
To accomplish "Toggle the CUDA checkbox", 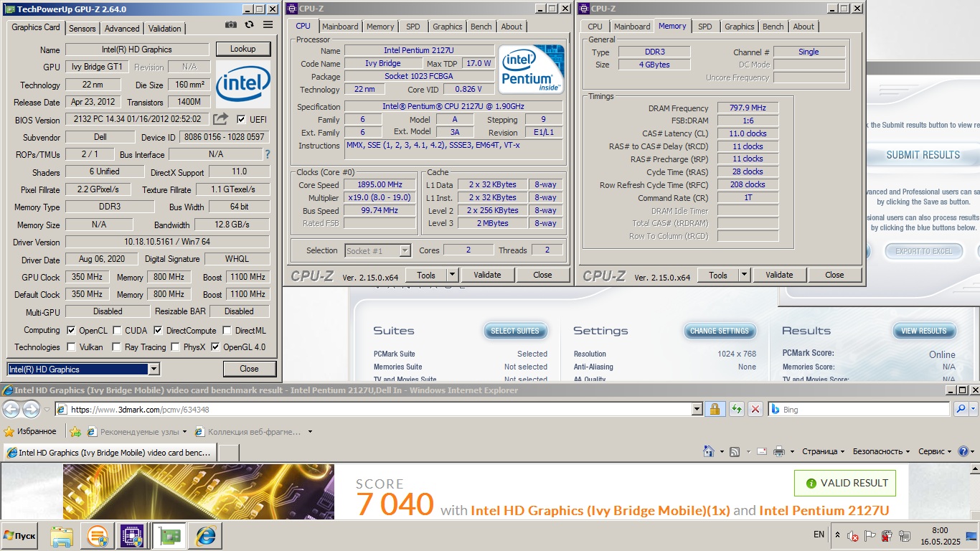I will pos(117,331).
